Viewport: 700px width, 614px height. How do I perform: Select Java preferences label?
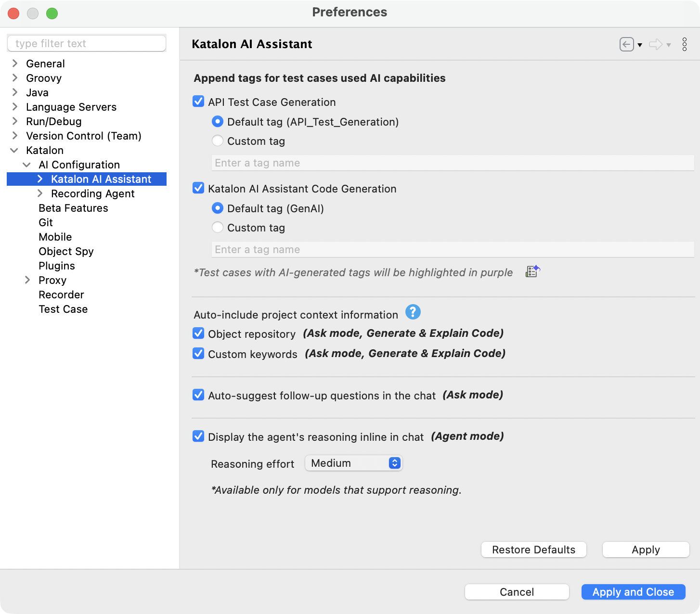(37, 92)
